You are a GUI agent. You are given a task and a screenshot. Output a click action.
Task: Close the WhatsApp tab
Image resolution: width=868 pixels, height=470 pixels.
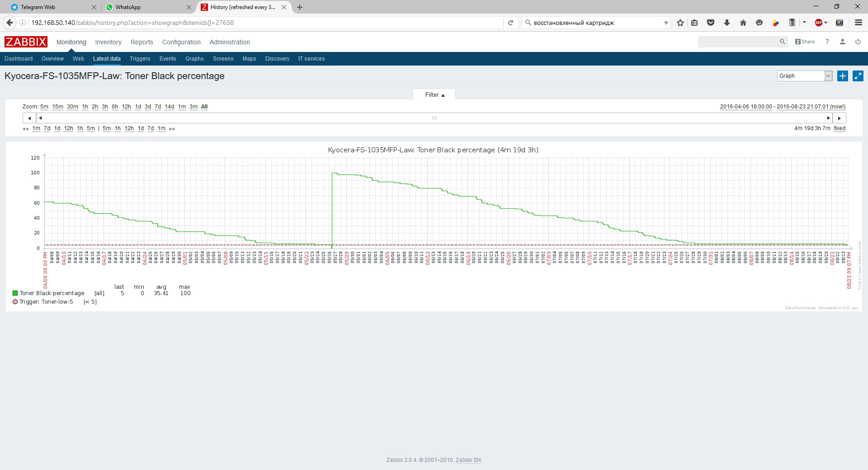pyautogui.click(x=189, y=7)
